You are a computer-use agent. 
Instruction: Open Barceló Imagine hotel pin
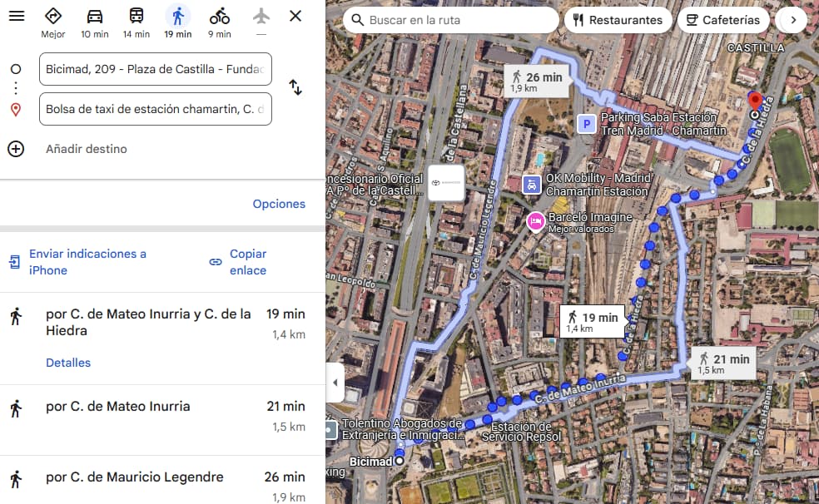535,222
